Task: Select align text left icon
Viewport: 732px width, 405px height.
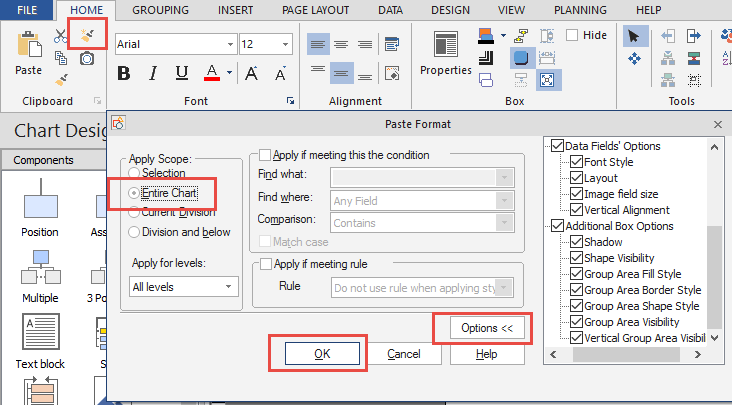Action: click(x=318, y=44)
